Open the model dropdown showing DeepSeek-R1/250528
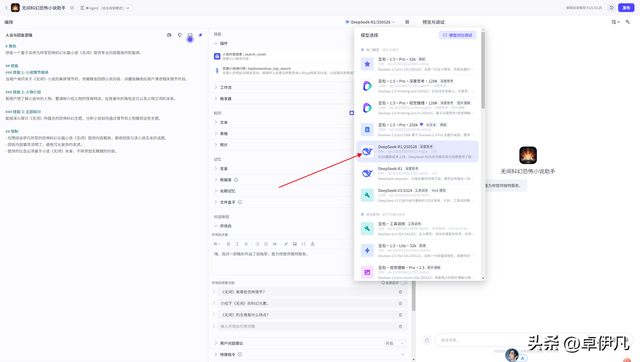Viewport: 640px width, 362px height. tap(370, 22)
